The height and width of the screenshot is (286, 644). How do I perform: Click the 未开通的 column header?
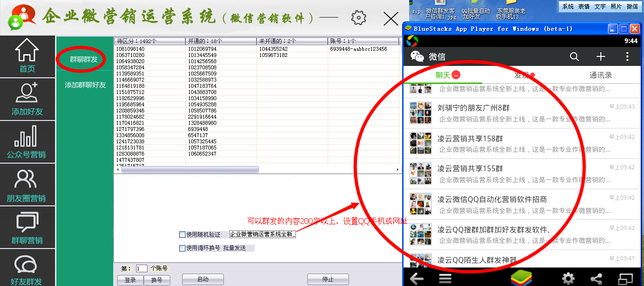292,41
